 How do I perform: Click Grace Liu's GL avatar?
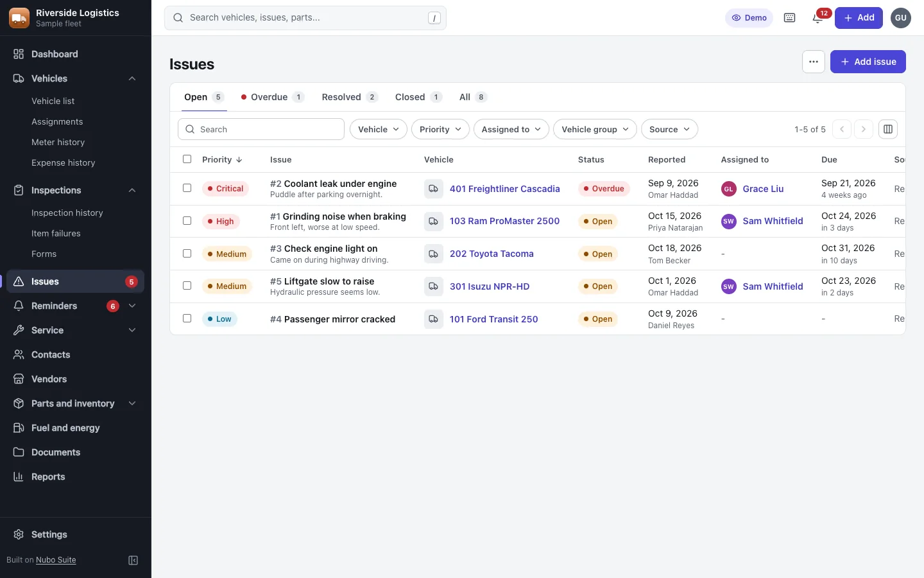coord(728,189)
